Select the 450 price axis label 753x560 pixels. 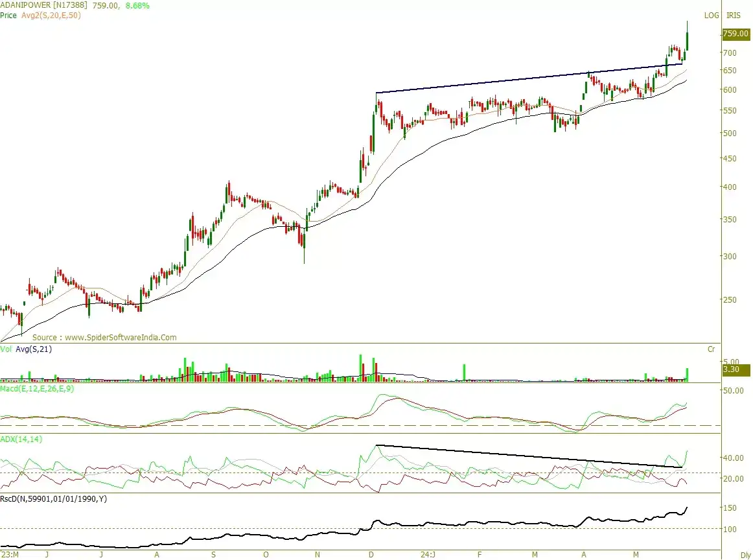click(730, 159)
